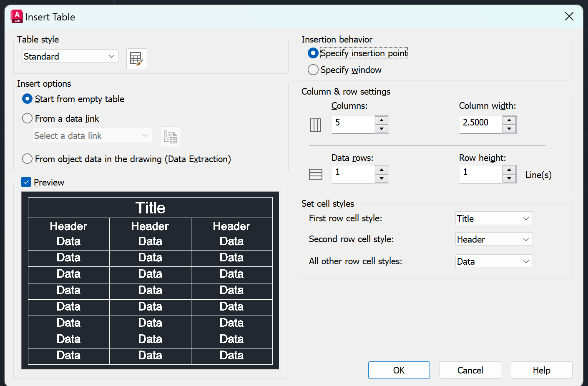This screenshot has height=386, width=588.
Task: Edit the Data rows input value
Action: [x=353, y=174]
